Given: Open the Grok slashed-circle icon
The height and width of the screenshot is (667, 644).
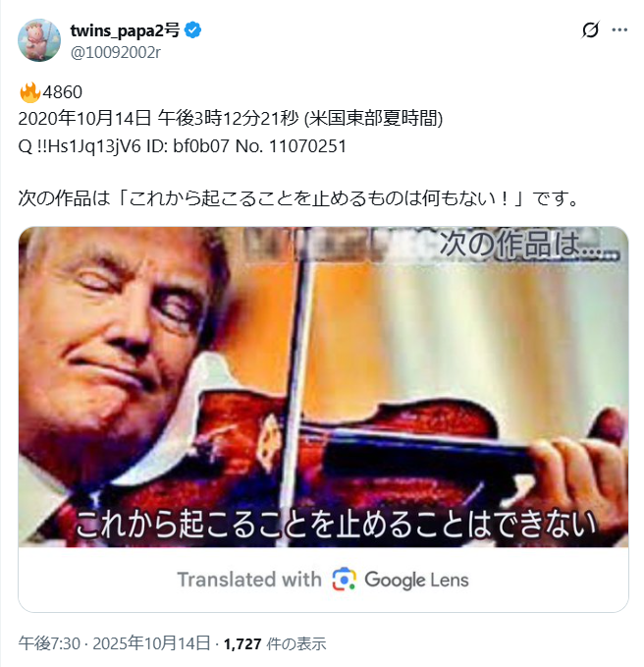Looking at the screenshot, I should tap(590, 29).
